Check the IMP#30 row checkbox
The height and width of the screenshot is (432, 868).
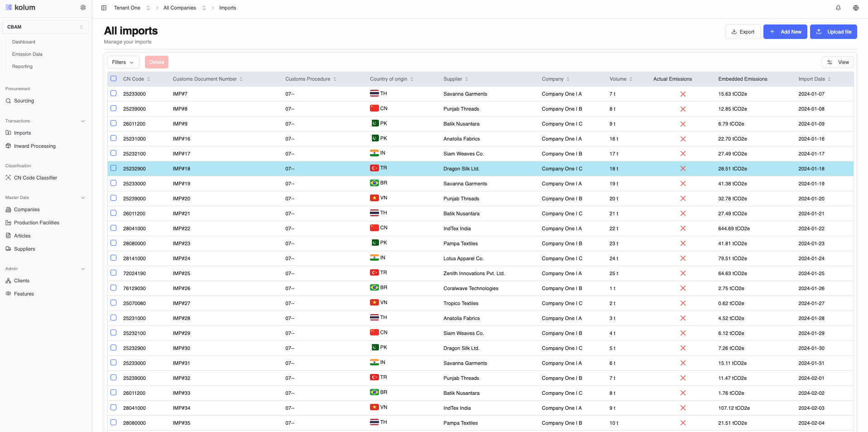pos(114,348)
